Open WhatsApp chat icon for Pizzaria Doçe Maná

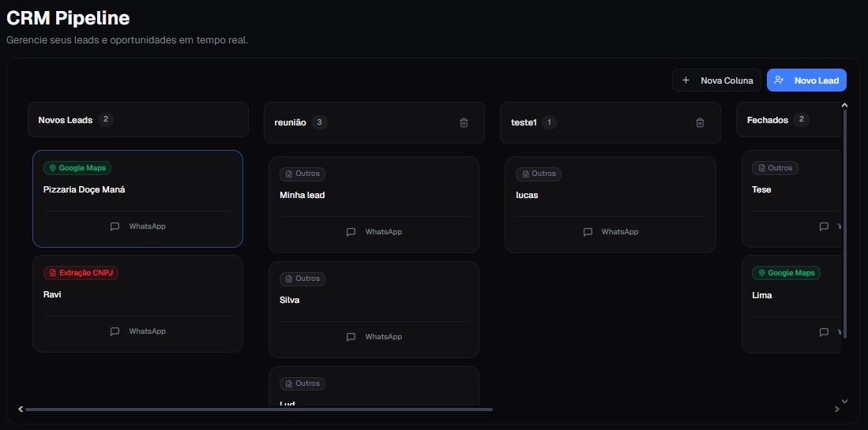pyautogui.click(x=115, y=226)
